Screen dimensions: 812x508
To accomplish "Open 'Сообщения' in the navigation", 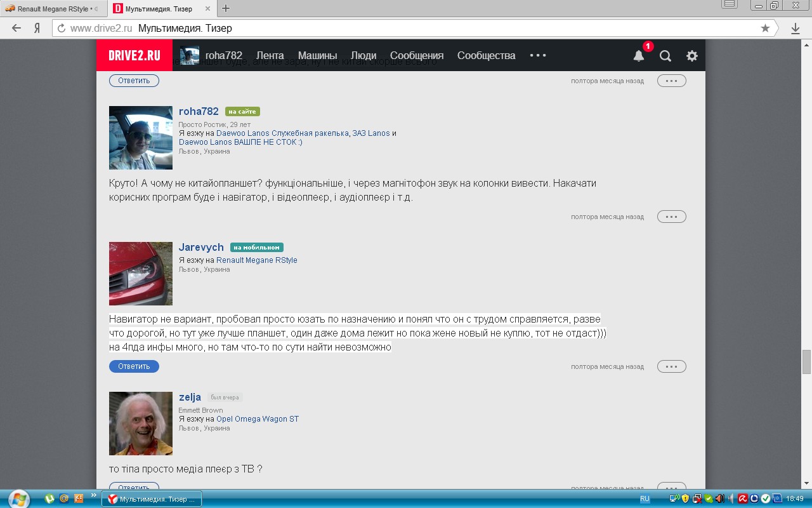I will coord(417,55).
